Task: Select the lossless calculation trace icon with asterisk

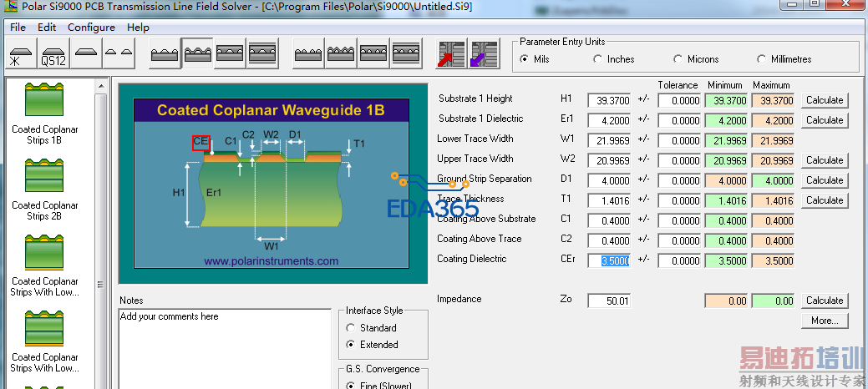Action: pos(22,53)
